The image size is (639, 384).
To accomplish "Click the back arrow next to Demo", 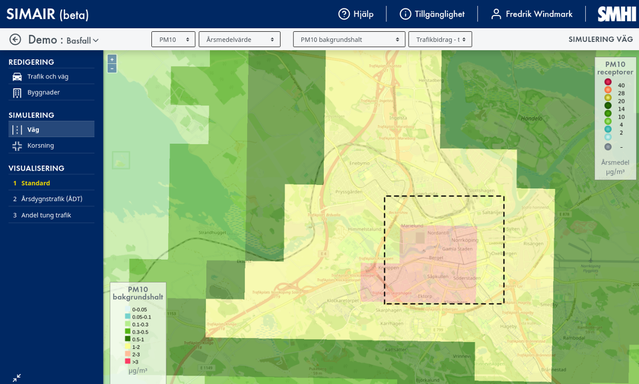I will tap(15, 40).
